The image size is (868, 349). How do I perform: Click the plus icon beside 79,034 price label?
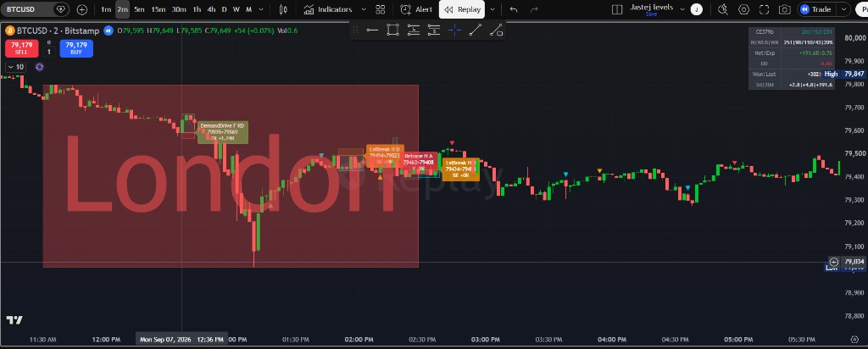coord(834,262)
